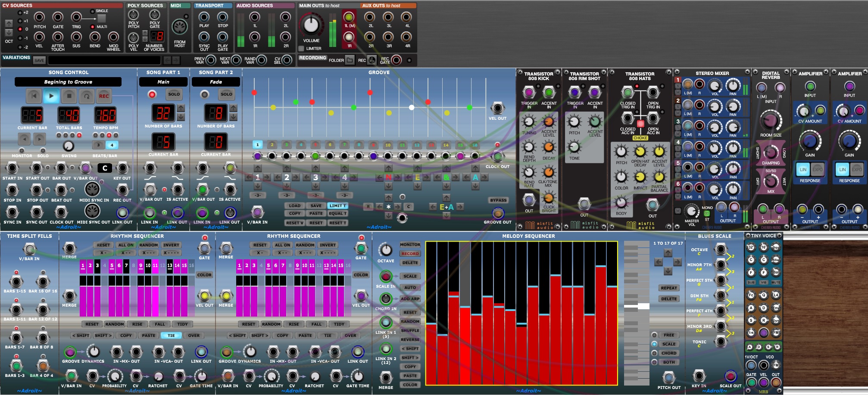Click the Transport PLAY jack
The image size is (868, 395).
[204, 17]
